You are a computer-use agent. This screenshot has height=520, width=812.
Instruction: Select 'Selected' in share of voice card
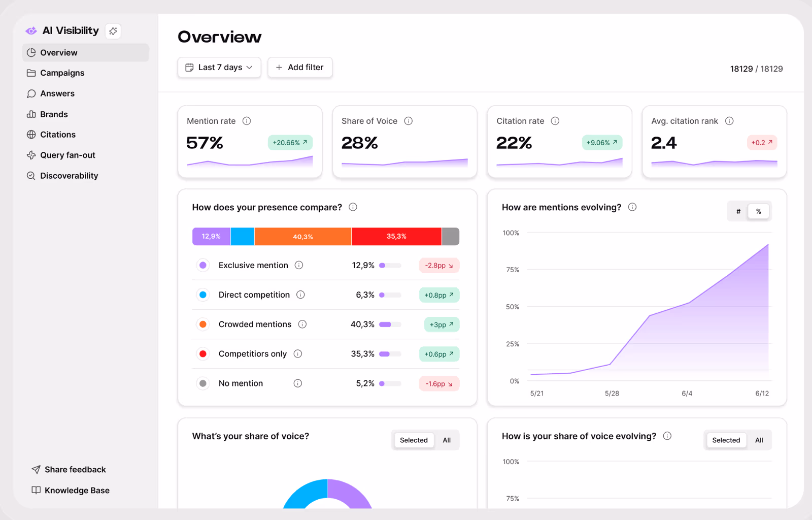pyautogui.click(x=414, y=440)
